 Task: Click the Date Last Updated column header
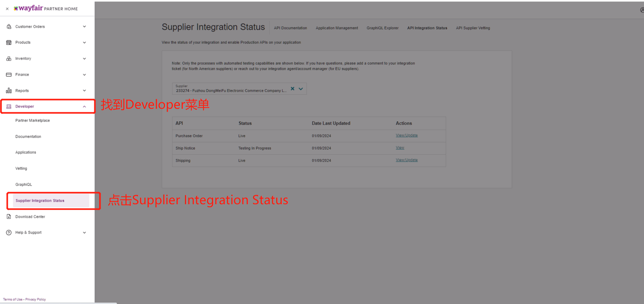331,123
